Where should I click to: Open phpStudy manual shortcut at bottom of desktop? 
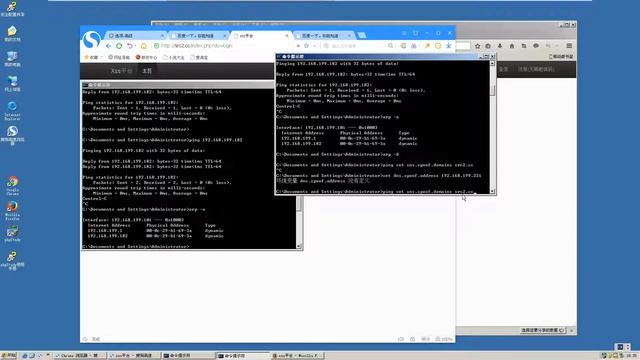(12, 260)
